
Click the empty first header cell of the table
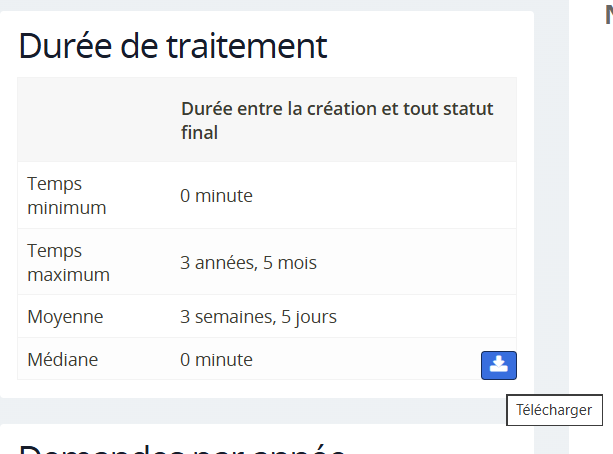pos(93,120)
